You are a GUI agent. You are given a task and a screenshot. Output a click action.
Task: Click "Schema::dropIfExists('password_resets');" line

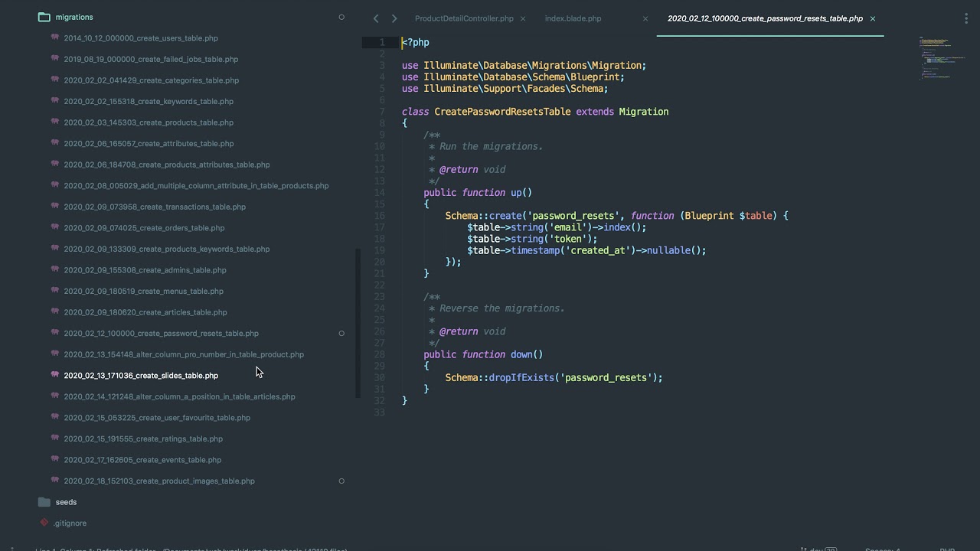(554, 377)
